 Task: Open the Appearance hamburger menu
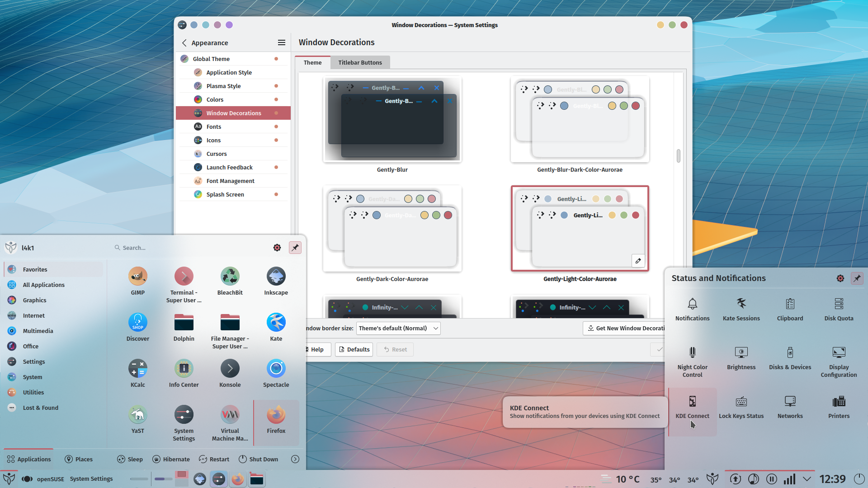click(281, 42)
